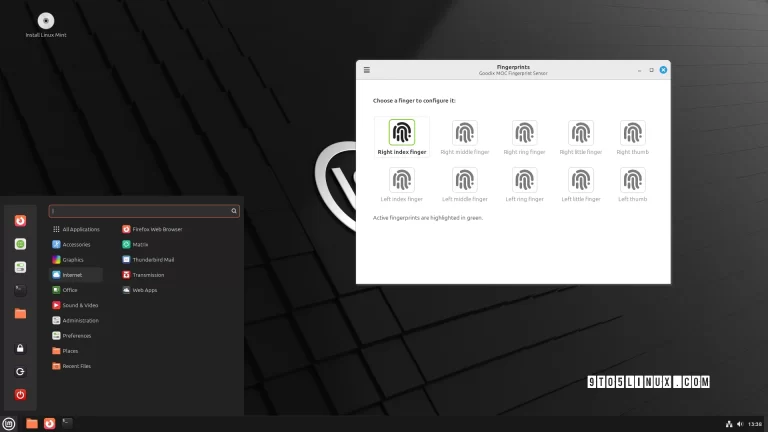
Task: Configure the Left ring finger fingerprint
Action: [524, 181]
